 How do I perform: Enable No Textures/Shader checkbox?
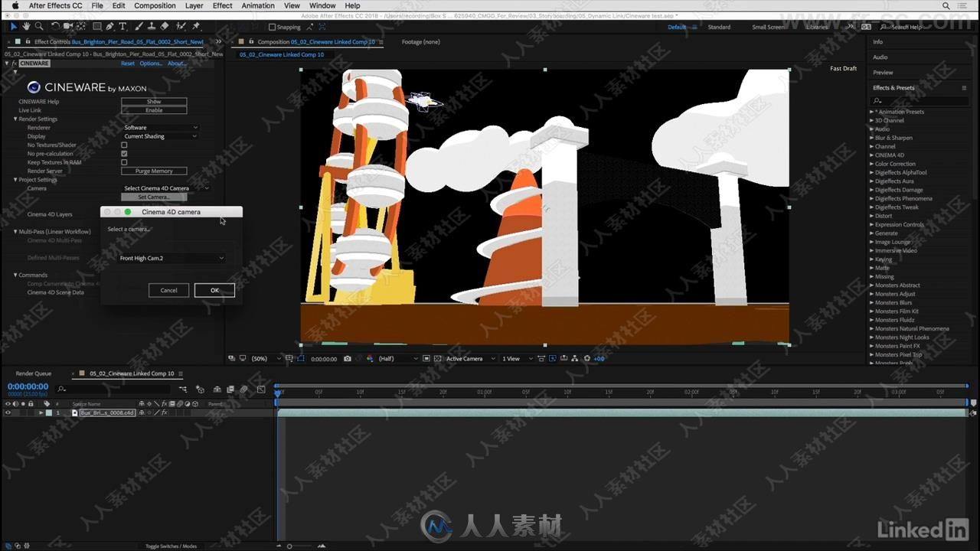tap(124, 145)
